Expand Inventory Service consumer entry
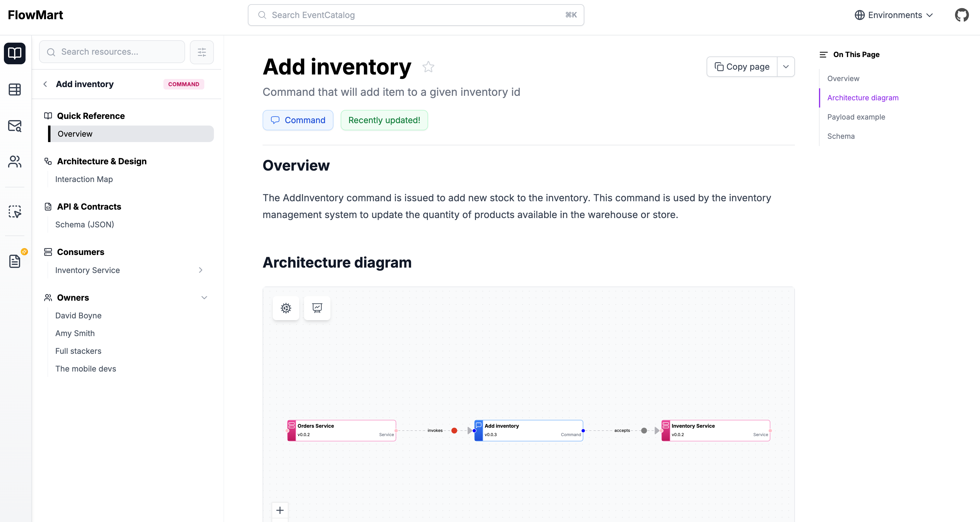 tap(200, 270)
